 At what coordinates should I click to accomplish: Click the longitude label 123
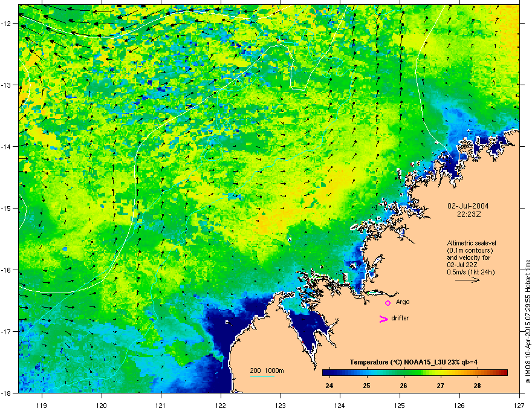pyautogui.click(x=281, y=405)
